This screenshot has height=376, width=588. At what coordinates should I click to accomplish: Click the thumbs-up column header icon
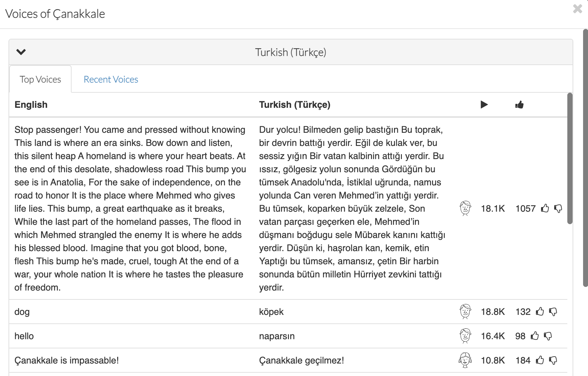(x=519, y=105)
